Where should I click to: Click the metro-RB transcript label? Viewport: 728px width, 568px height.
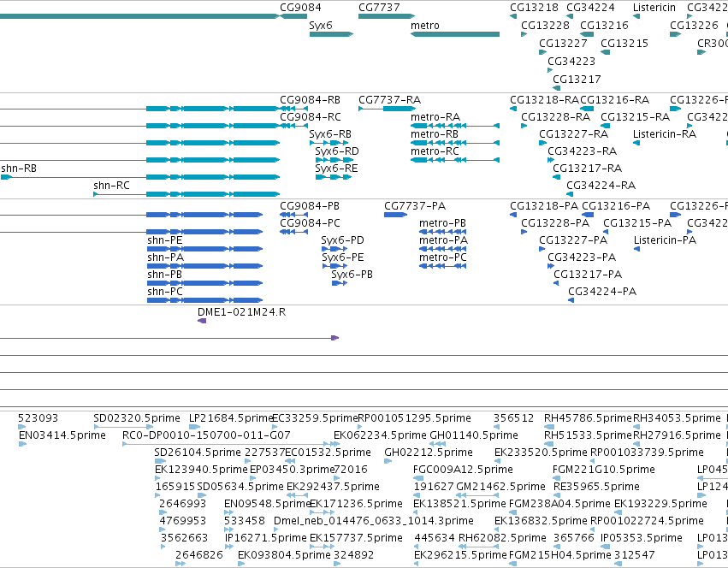click(x=435, y=134)
